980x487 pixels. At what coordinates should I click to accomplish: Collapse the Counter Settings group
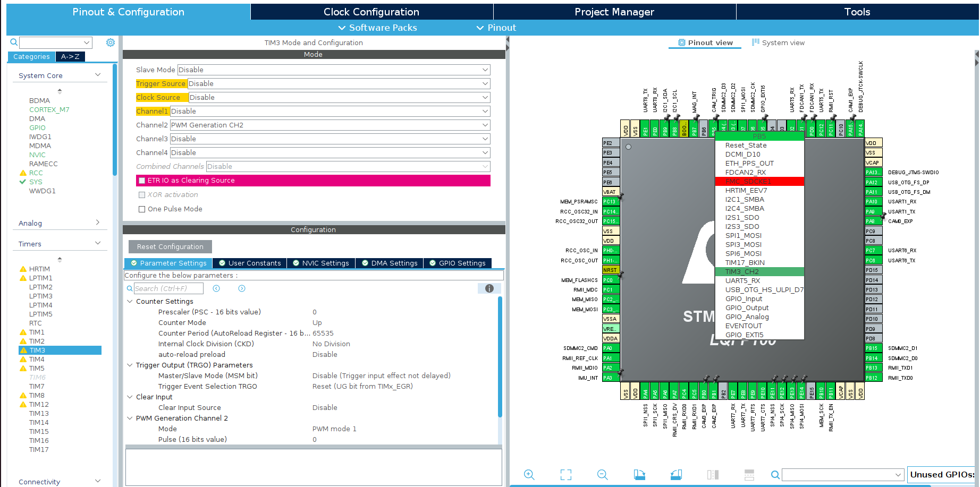[130, 301]
